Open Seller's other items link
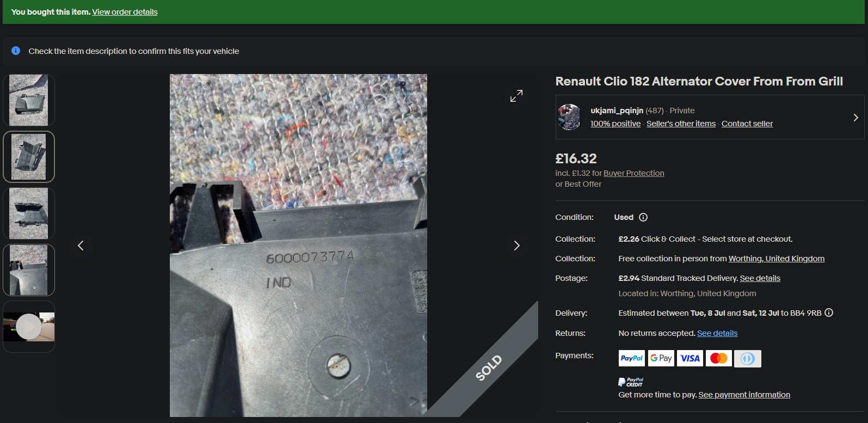Viewport: 868px width, 423px height. (681, 124)
